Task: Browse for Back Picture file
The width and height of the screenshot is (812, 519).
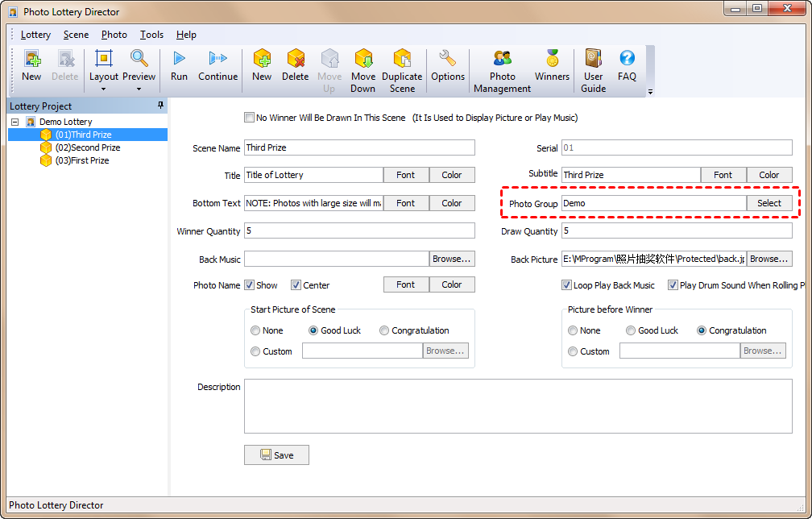Action: click(769, 259)
